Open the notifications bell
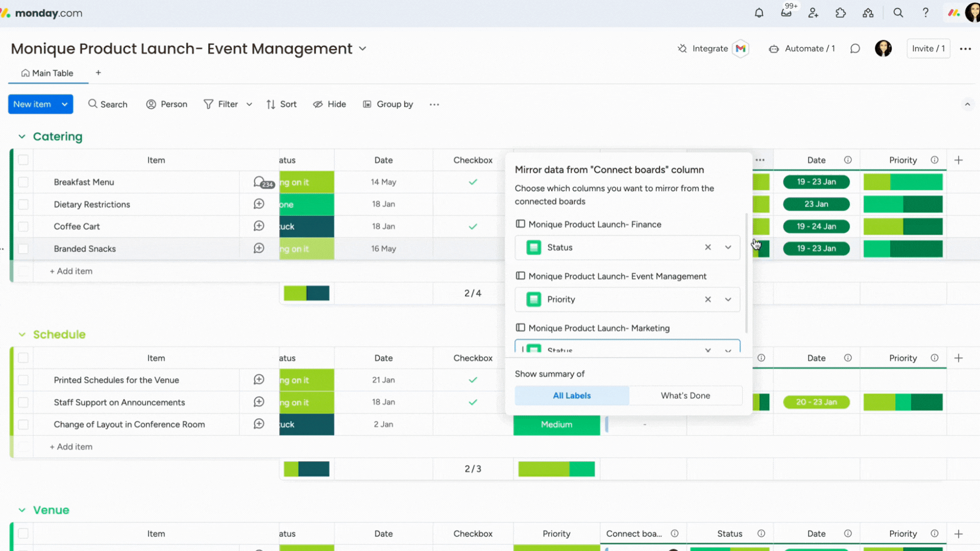This screenshot has width=980, height=551. click(x=759, y=13)
